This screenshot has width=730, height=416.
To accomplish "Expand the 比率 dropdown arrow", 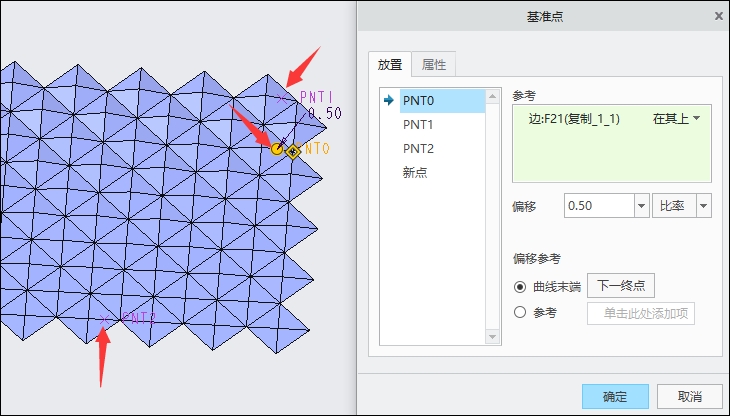I will pyautogui.click(x=703, y=206).
